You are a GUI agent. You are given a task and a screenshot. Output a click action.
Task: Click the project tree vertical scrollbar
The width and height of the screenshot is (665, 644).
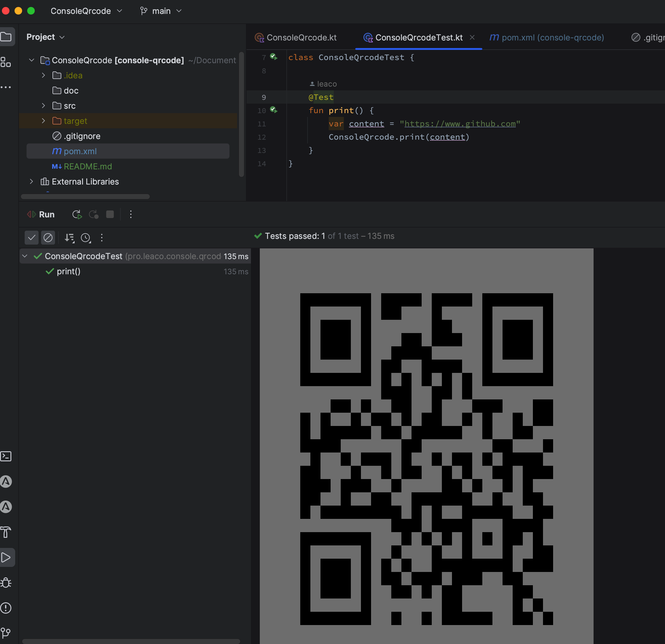click(241, 114)
